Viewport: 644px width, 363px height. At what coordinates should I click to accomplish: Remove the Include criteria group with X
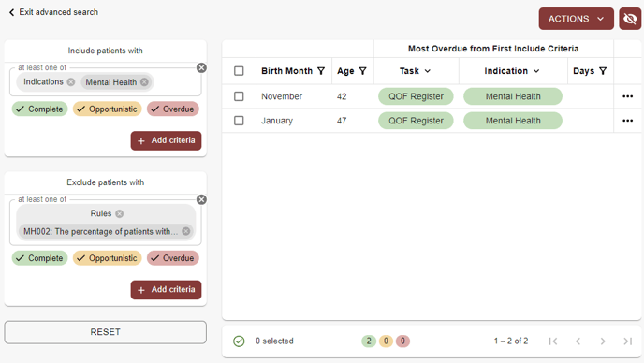click(x=201, y=67)
